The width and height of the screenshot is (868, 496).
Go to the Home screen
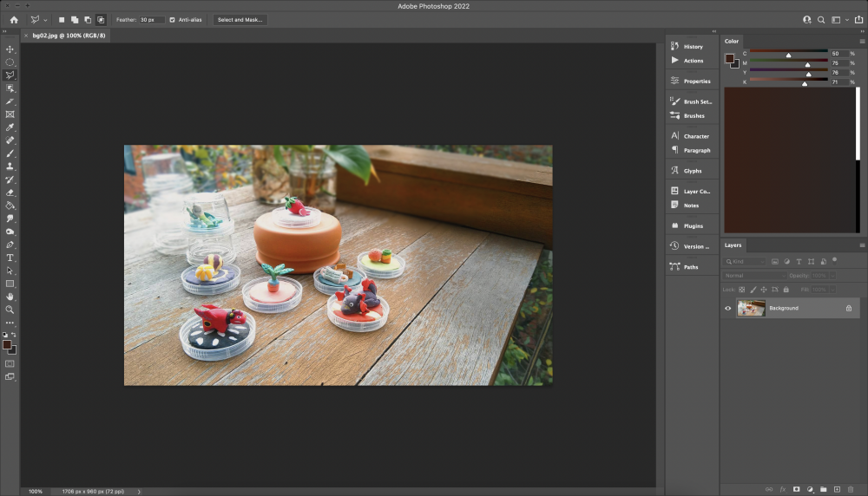[x=14, y=20]
